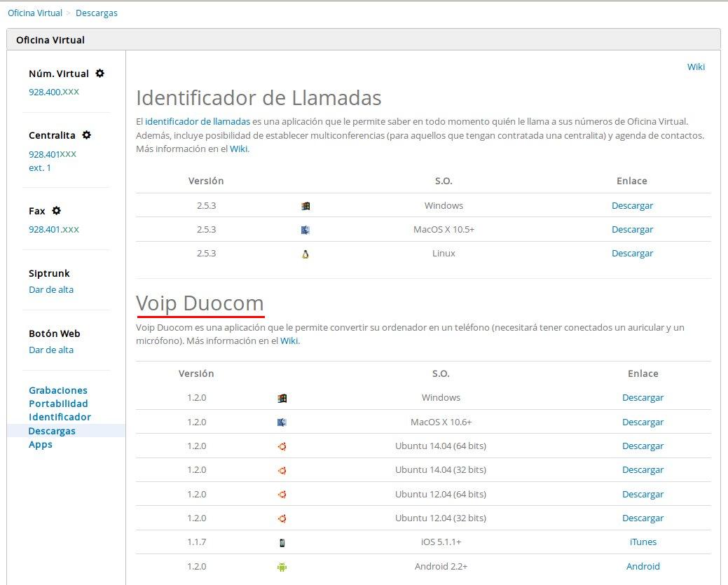Viewport: 728px width, 585px height.
Task: Download Voip Duocom for Ubuntu 12.04 (32 bits)
Action: 643,518
